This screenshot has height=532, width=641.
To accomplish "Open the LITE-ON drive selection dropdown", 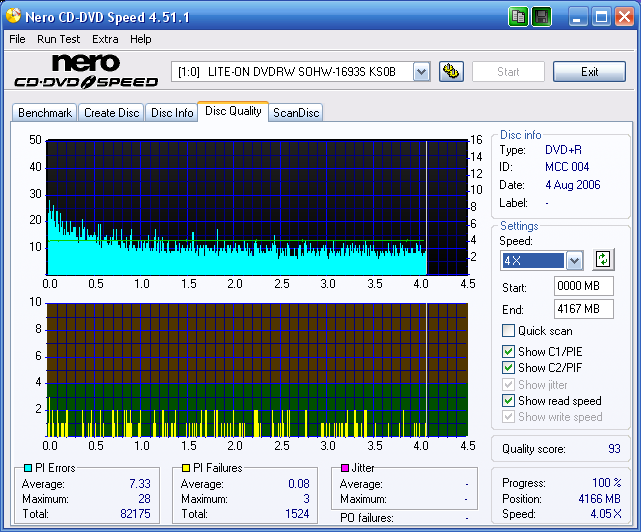I will pos(421,72).
